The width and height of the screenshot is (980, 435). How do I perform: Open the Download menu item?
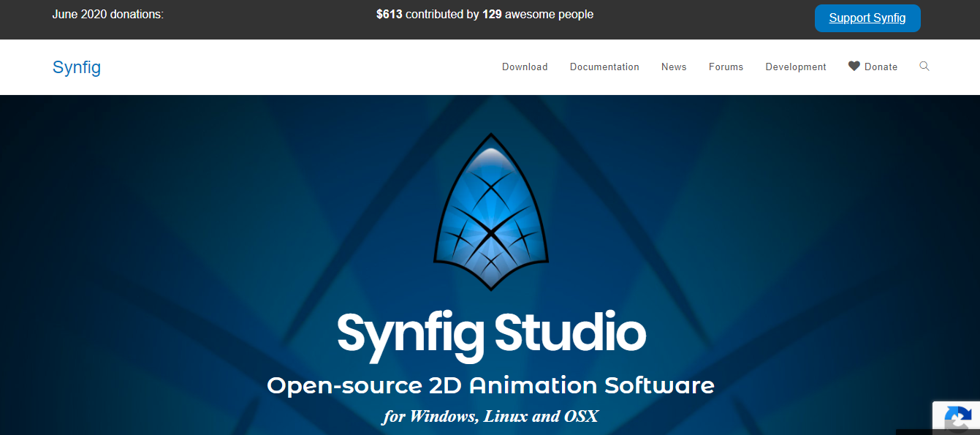tap(525, 67)
